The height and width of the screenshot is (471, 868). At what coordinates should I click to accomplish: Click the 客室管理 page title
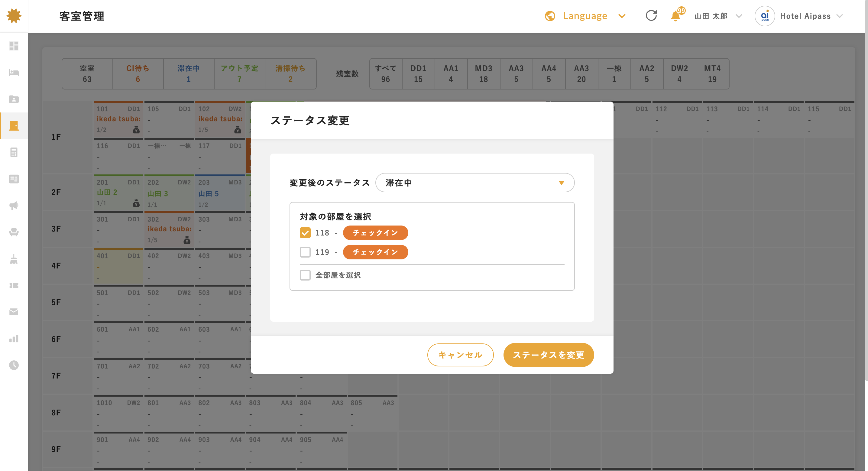coord(82,16)
